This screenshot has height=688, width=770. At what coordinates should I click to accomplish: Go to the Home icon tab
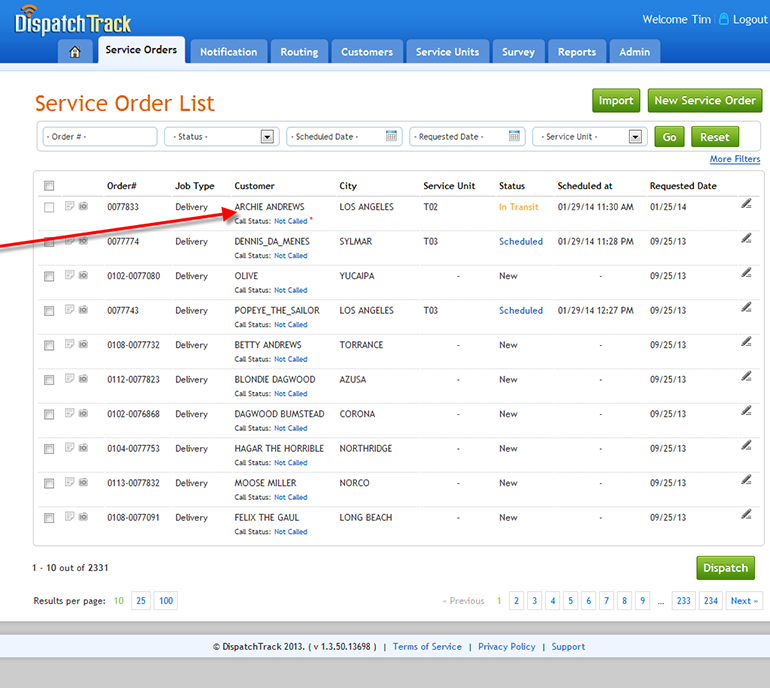point(75,52)
